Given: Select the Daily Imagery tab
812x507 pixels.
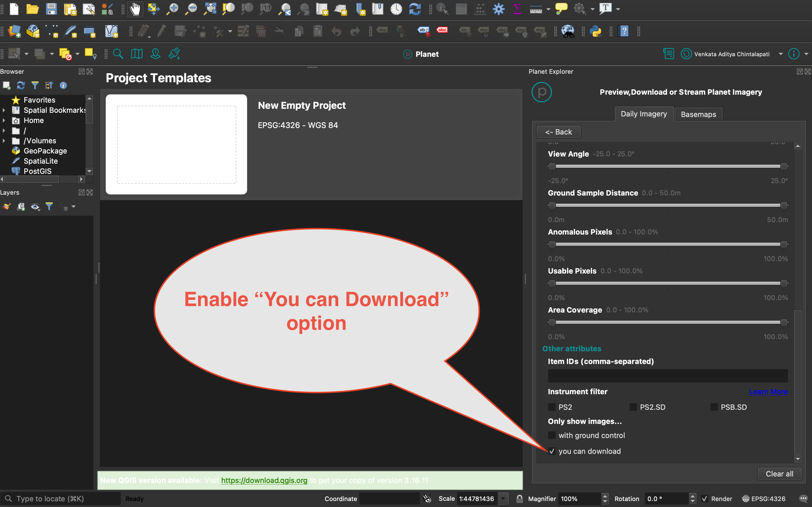Looking at the screenshot, I should 643,114.
